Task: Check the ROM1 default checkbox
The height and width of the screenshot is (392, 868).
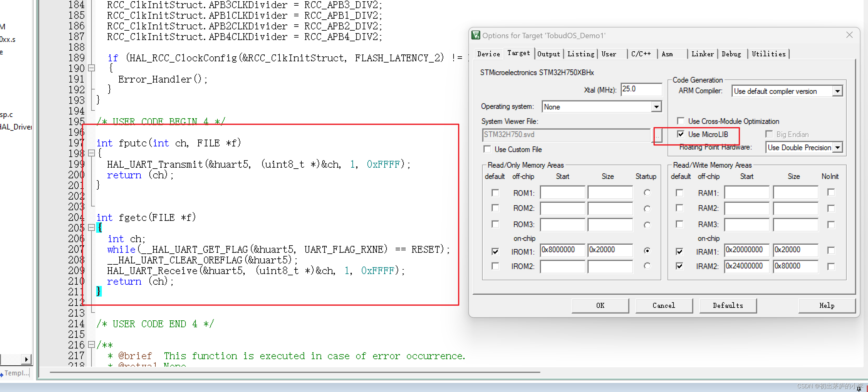Action: 495,193
